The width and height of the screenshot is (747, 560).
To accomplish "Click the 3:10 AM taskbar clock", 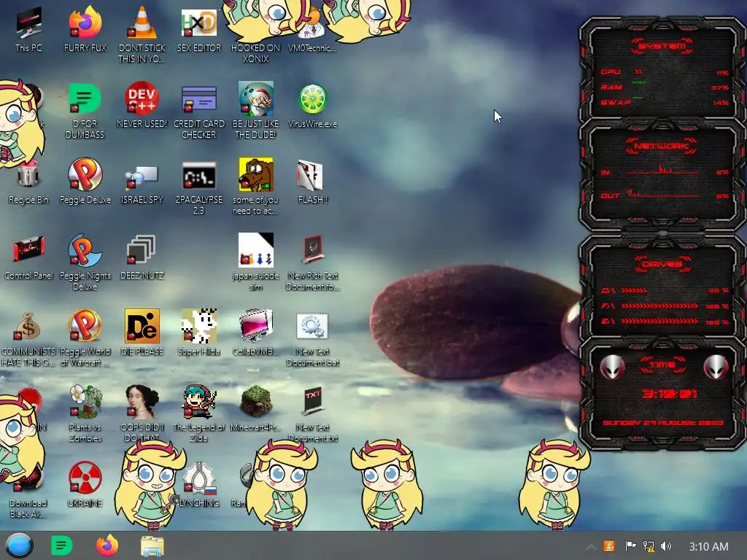I will [708, 547].
